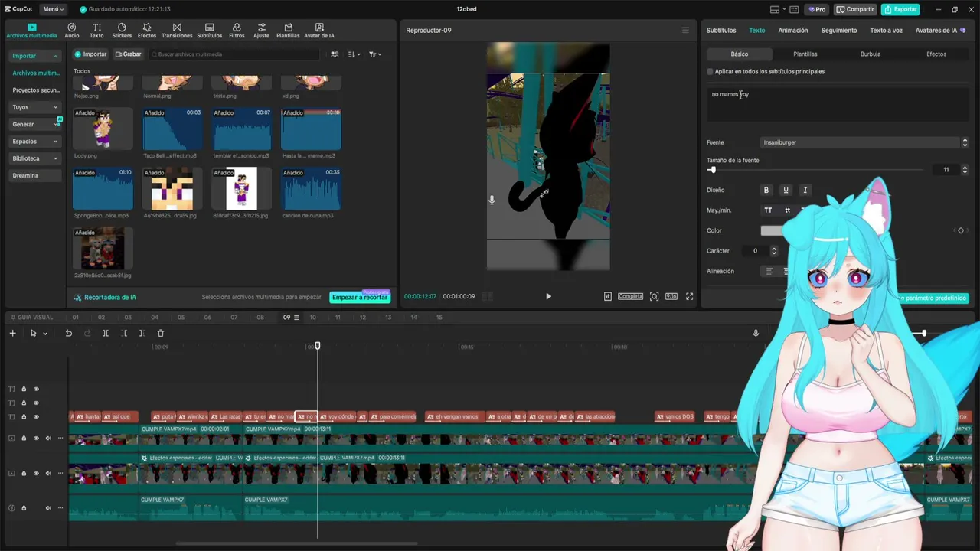Open the Ajuste panel
The width and height of the screenshot is (980, 551).
(x=261, y=31)
